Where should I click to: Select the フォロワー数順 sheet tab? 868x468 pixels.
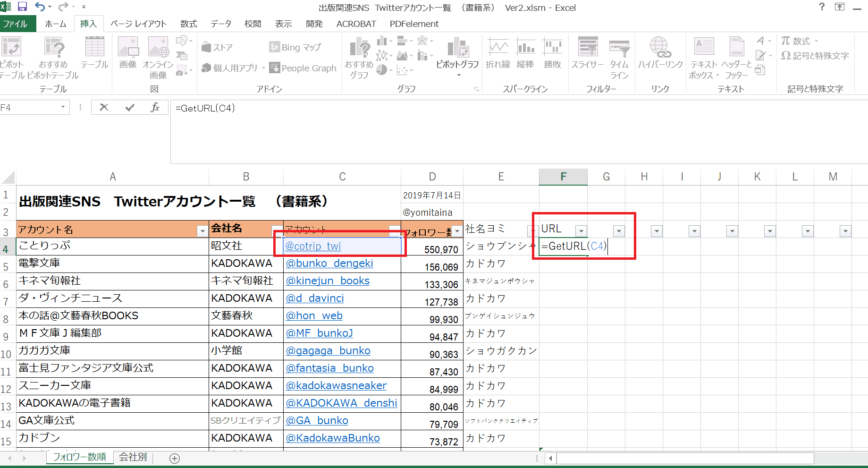(79, 457)
